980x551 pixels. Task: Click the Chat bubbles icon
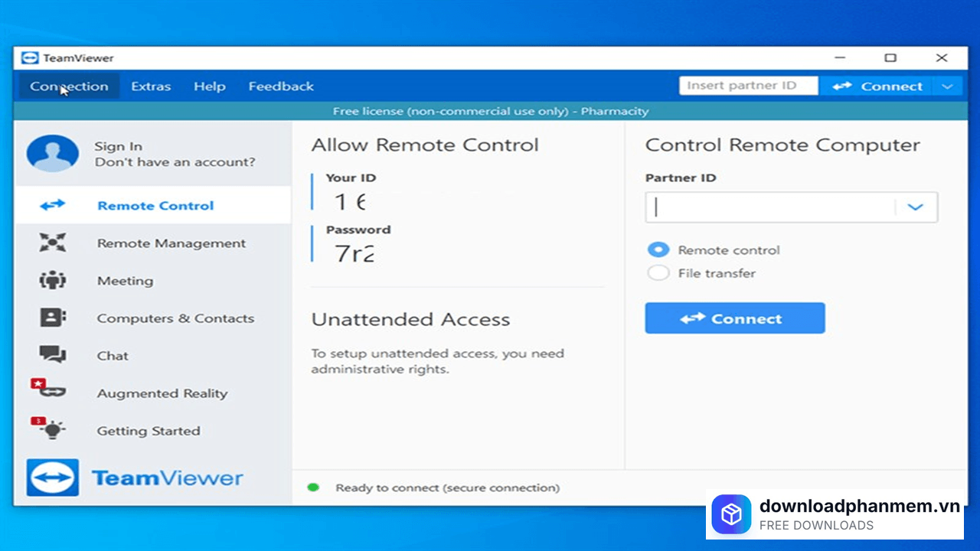coord(53,354)
